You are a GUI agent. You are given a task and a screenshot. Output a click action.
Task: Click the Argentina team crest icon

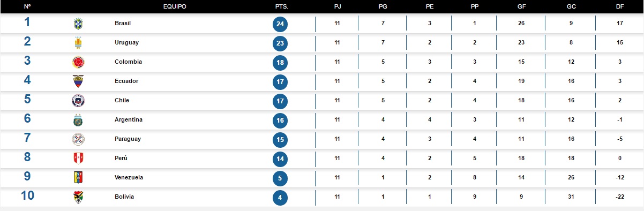point(78,120)
